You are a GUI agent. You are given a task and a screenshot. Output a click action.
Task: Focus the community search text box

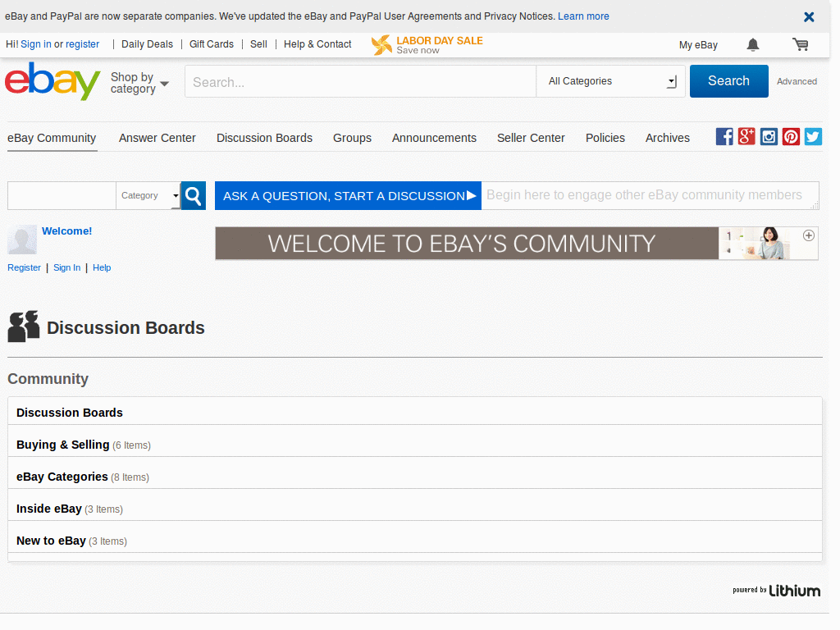click(62, 195)
